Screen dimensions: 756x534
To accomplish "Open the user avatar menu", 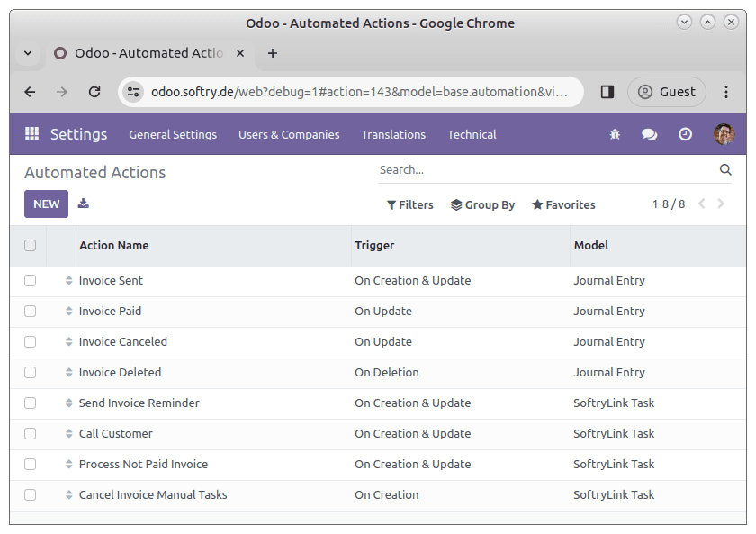I will (724, 134).
